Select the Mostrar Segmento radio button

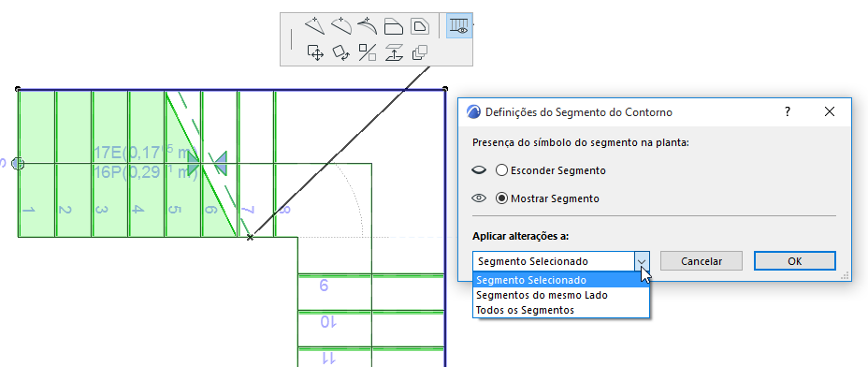tap(501, 198)
